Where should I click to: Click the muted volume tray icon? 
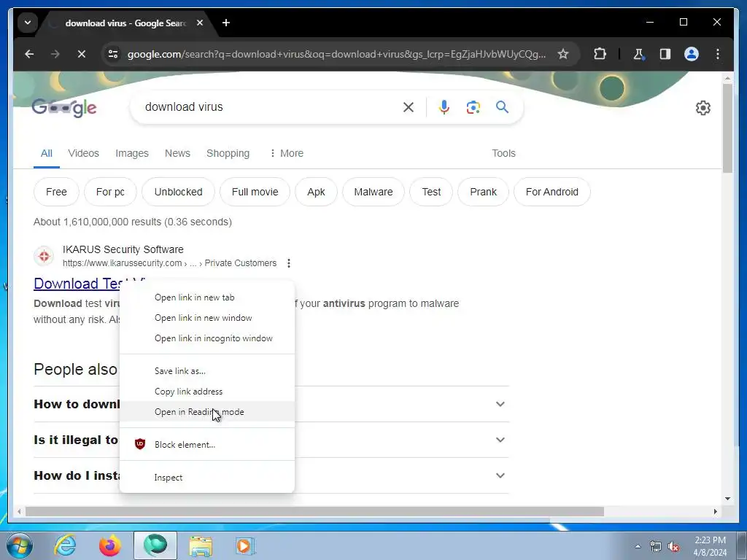tap(673, 547)
